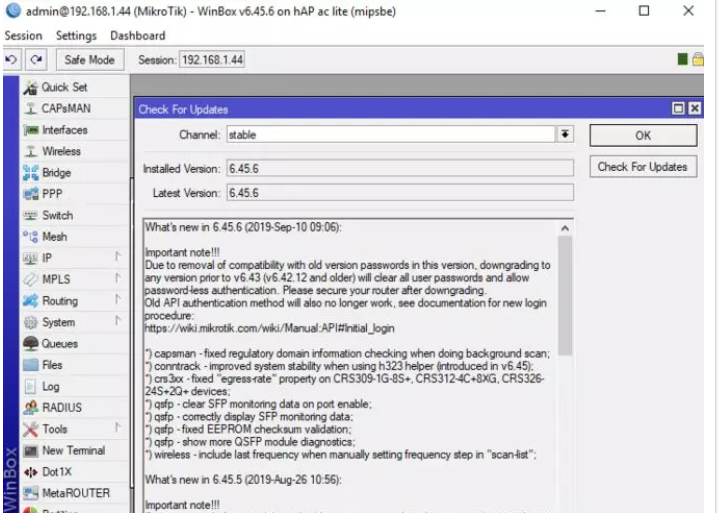The width and height of the screenshot is (718, 513).
Task: Open the Queues panel
Action: 59,343
